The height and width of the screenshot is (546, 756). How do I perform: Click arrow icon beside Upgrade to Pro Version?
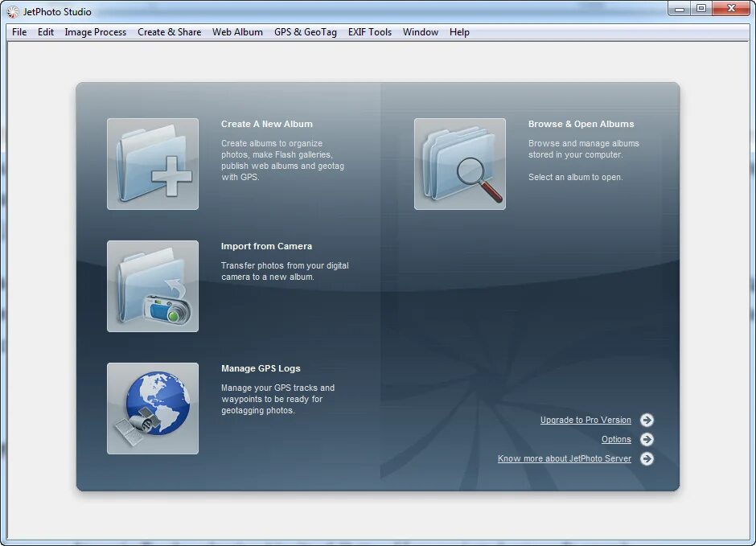(x=647, y=421)
